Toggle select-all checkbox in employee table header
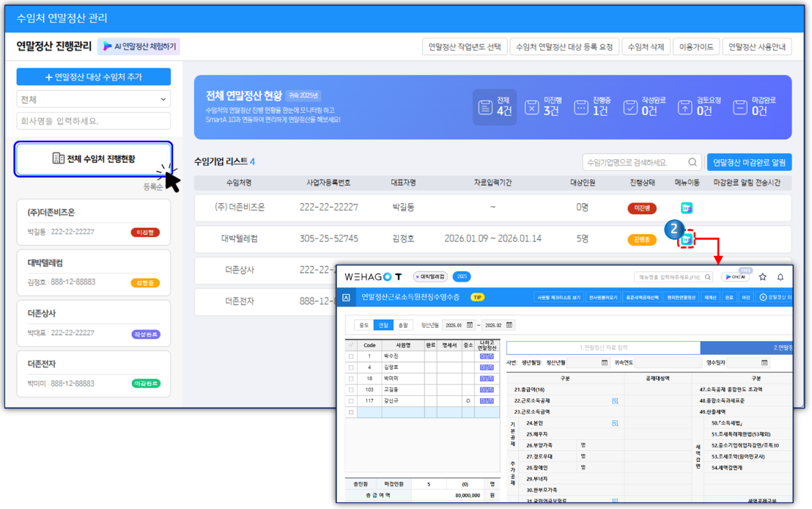812x509 pixels. click(351, 345)
